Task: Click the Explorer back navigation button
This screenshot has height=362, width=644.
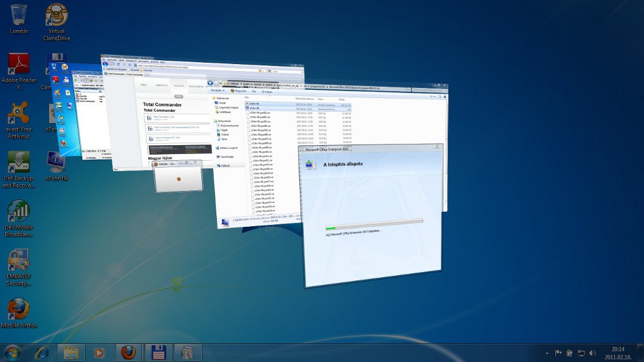Action: click(210, 83)
